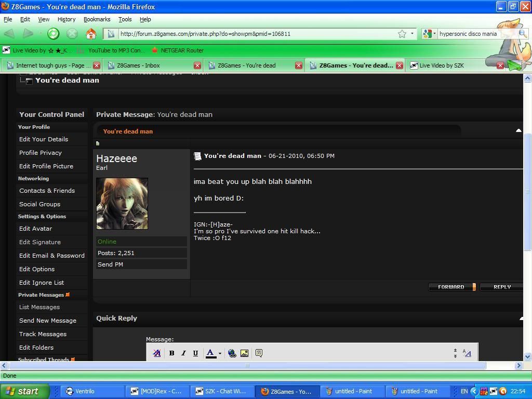Click the Wrap Quote tags icon

pyautogui.click(x=259, y=353)
